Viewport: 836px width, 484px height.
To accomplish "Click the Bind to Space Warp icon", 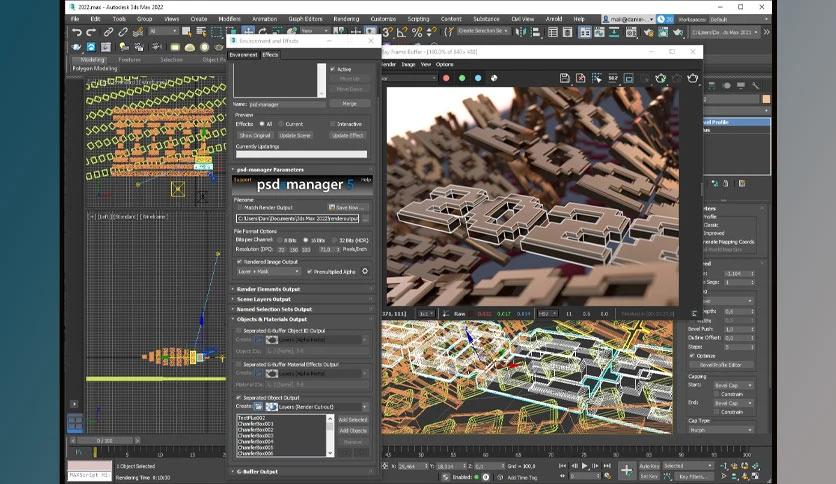I will (138, 33).
